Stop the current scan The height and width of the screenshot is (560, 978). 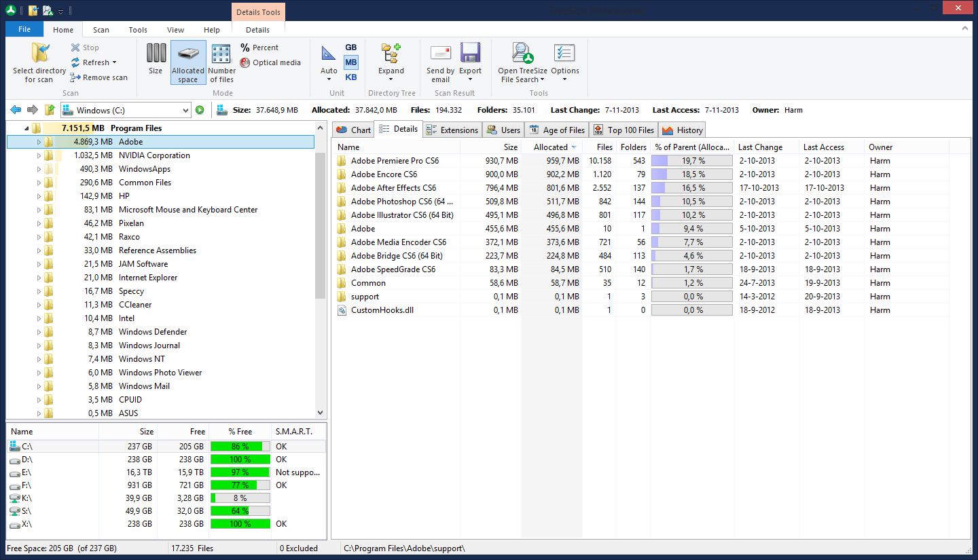(85, 48)
